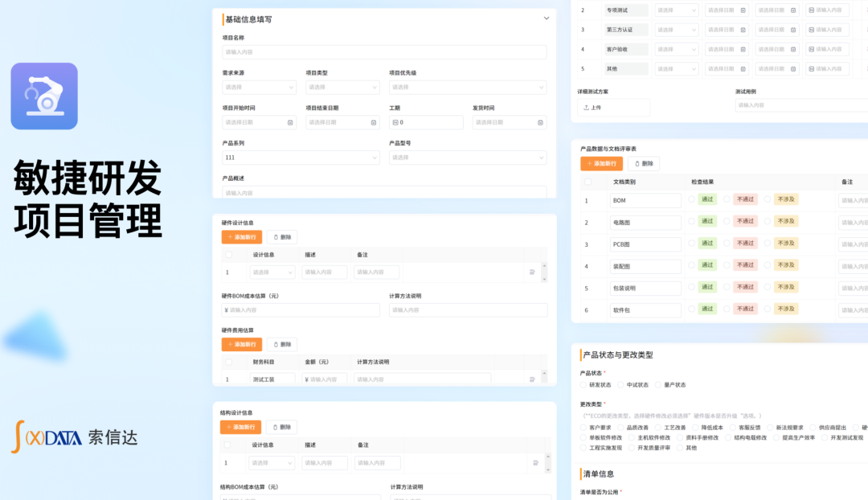Click row action icon in 硬件费用估算 table
The image size is (868, 500).
pos(532,379)
